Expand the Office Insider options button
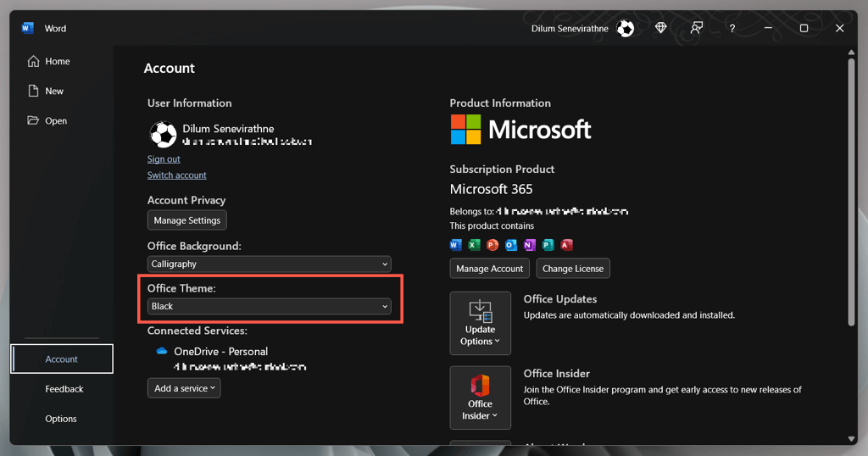The height and width of the screenshot is (456, 868). [x=480, y=398]
